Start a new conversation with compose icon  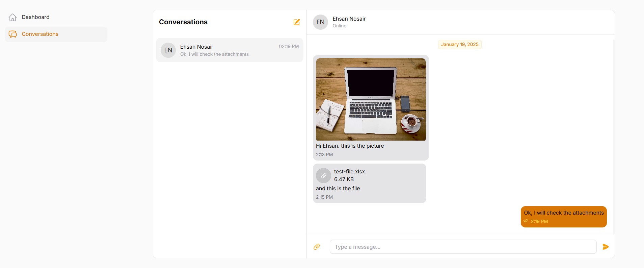click(297, 22)
